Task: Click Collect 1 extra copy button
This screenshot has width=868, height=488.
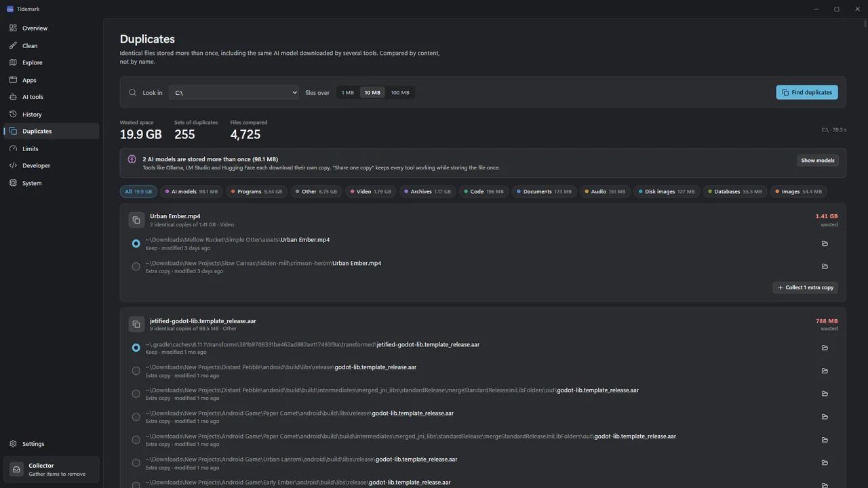Action: click(806, 287)
